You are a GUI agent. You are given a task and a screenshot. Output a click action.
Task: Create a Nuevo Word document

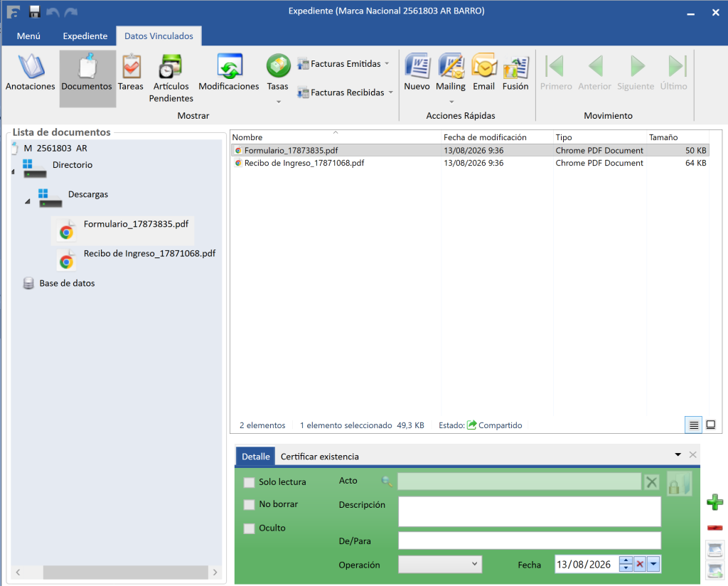coord(417,73)
